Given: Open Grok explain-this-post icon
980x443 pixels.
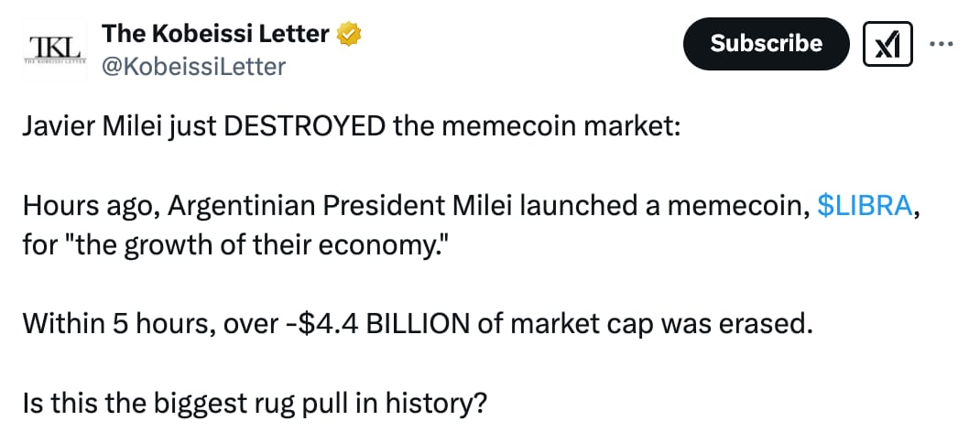Looking at the screenshot, I should [887, 43].
